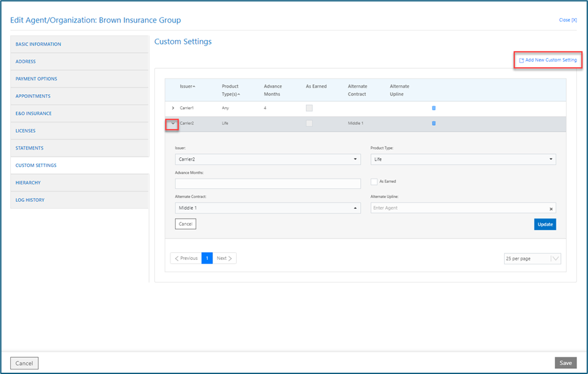588x374 pixels.
Task: Focus the Advance Months input field
Action: coord(268,184)
